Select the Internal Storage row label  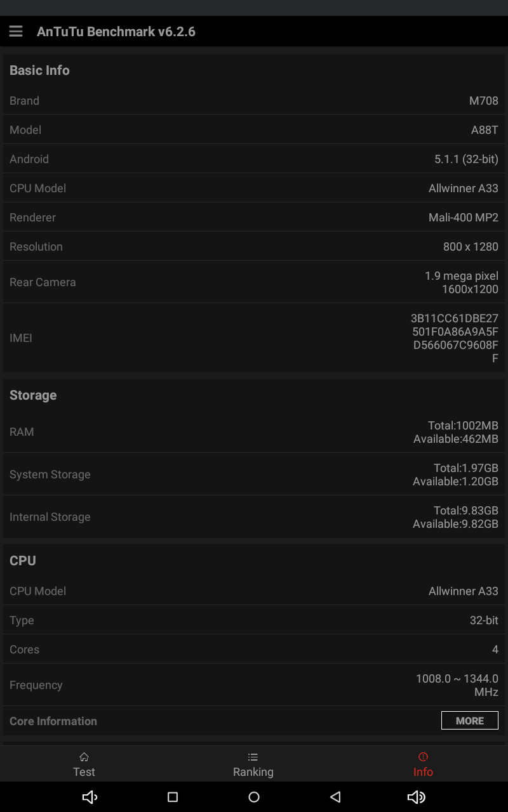click(50, 517)
